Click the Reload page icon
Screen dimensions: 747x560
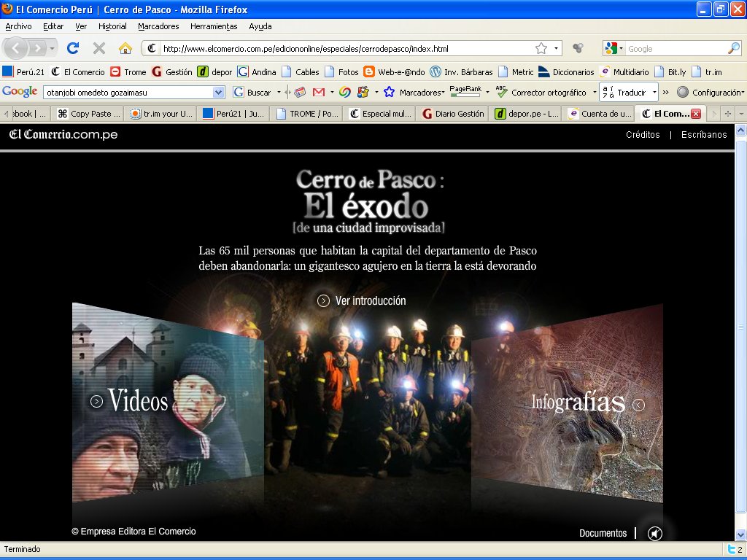73,49
